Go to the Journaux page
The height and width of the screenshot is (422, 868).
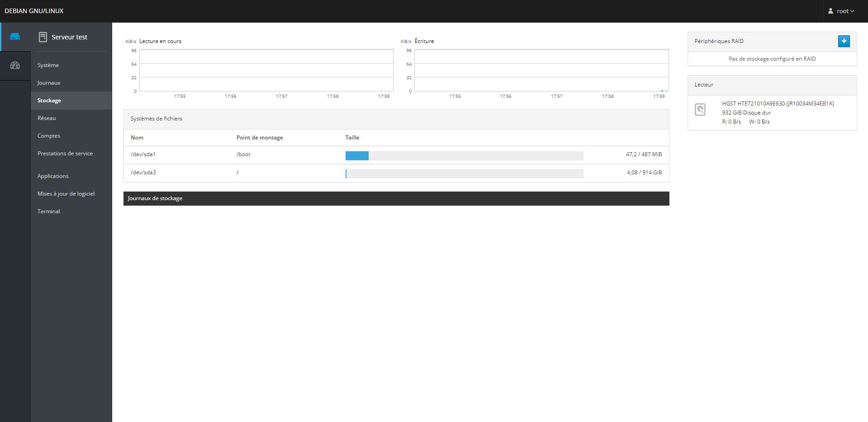click(49, 83)
